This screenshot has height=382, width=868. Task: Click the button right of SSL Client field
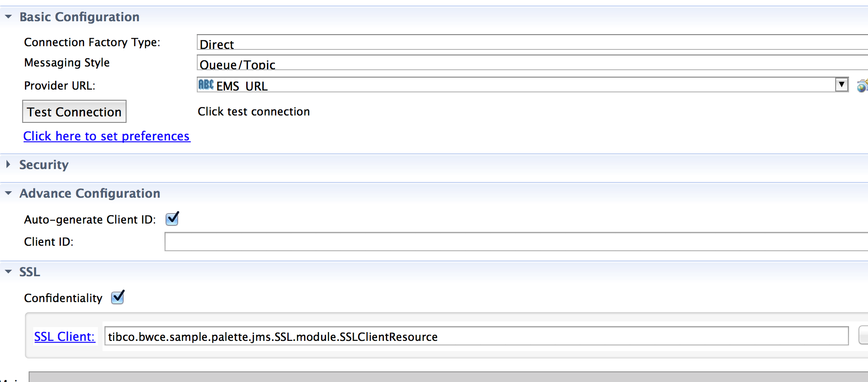[863, 335]
